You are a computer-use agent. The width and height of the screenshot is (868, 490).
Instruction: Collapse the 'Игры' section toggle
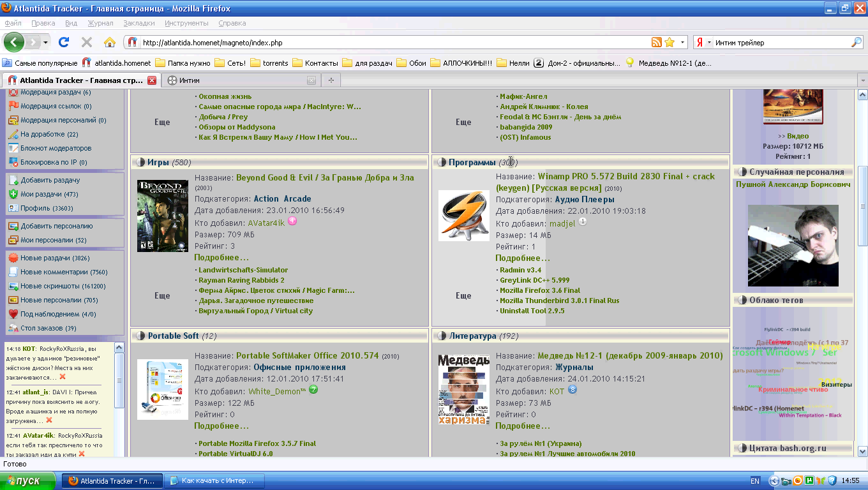[x=139, y=162]
